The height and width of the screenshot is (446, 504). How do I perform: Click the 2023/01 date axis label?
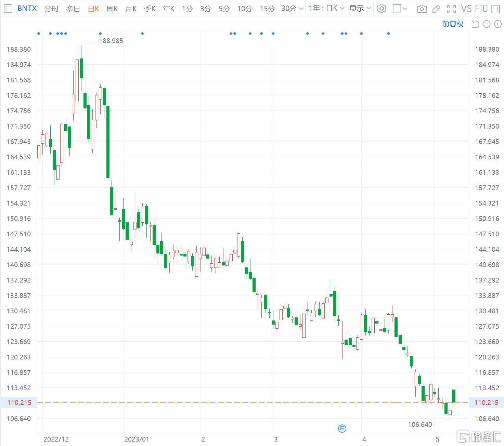click(x=137, y=439)
